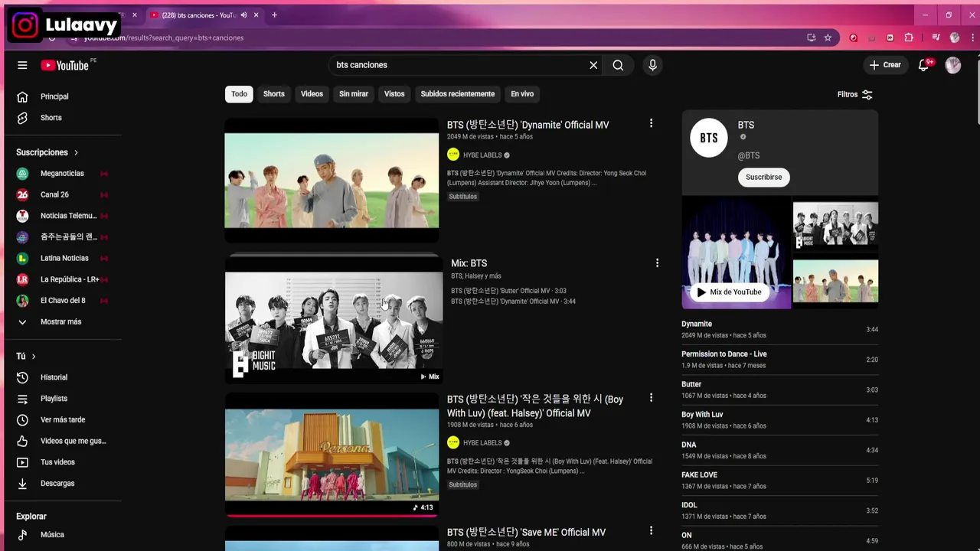Open a new browser tab

tap(274, 15)
